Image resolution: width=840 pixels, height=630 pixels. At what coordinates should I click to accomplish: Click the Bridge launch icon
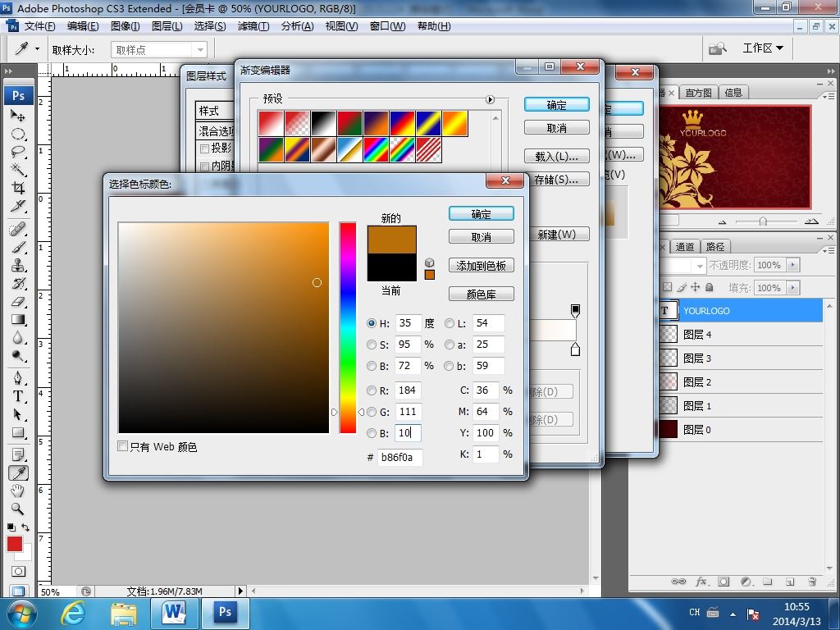(x=717, y=48)
